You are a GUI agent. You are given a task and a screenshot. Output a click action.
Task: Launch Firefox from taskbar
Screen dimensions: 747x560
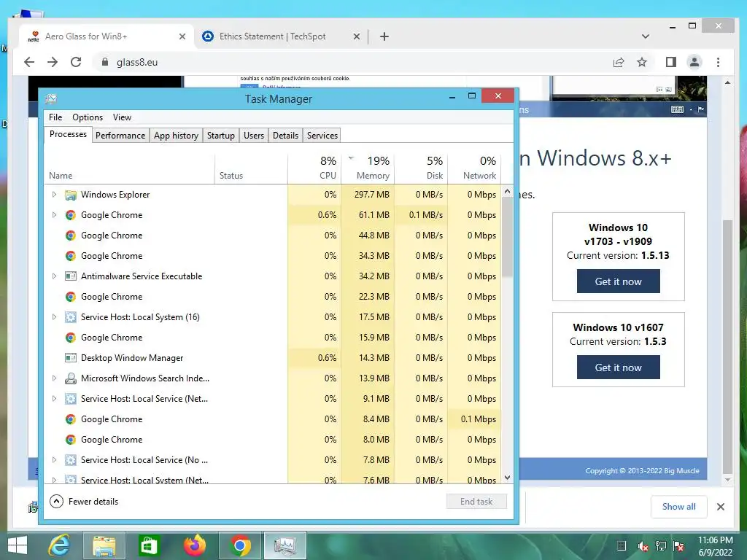tap(194, 545)
